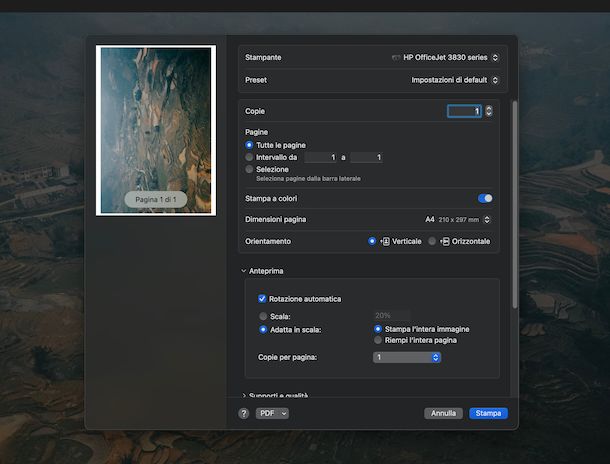Click the print preview page thumbnail

156,130
